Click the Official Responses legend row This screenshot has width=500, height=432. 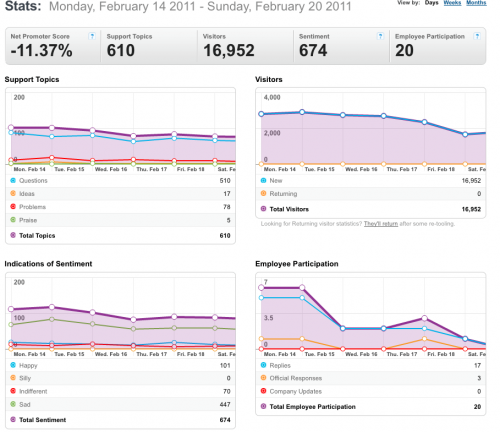pyautogui.click(x=371, y=378)
